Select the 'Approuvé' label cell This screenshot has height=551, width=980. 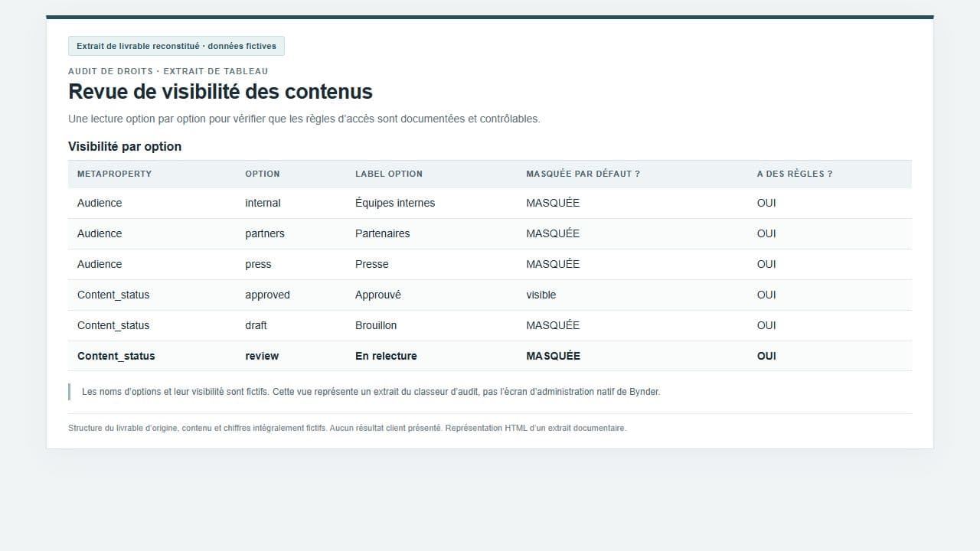click(x=378, y=295)
